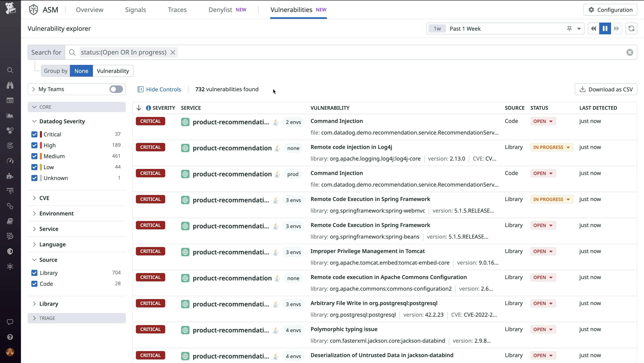Select the shield Security icon in sidebar

tap(10, 251)
